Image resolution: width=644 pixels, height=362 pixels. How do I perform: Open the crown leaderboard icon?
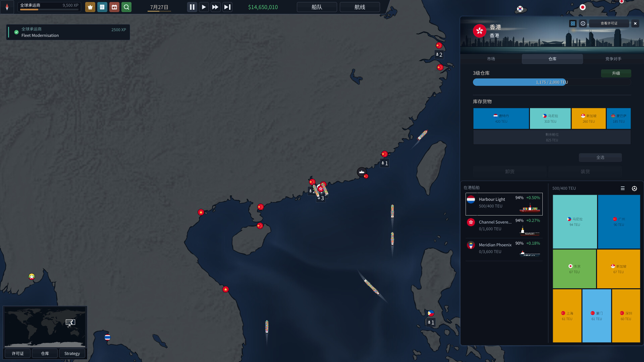90,7
